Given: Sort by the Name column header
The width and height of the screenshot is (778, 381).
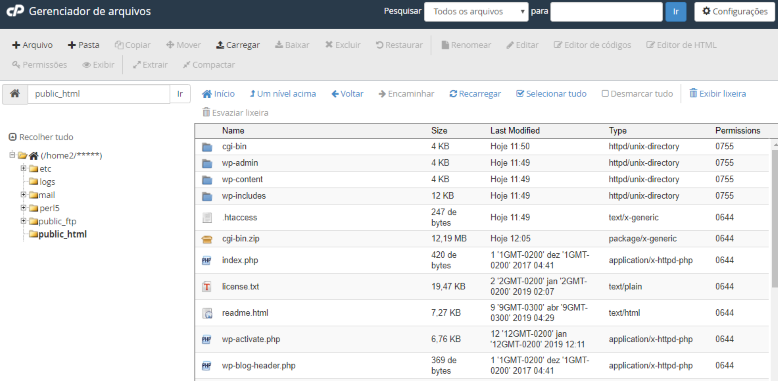Looking at the screenshot, I should [233, 131].
